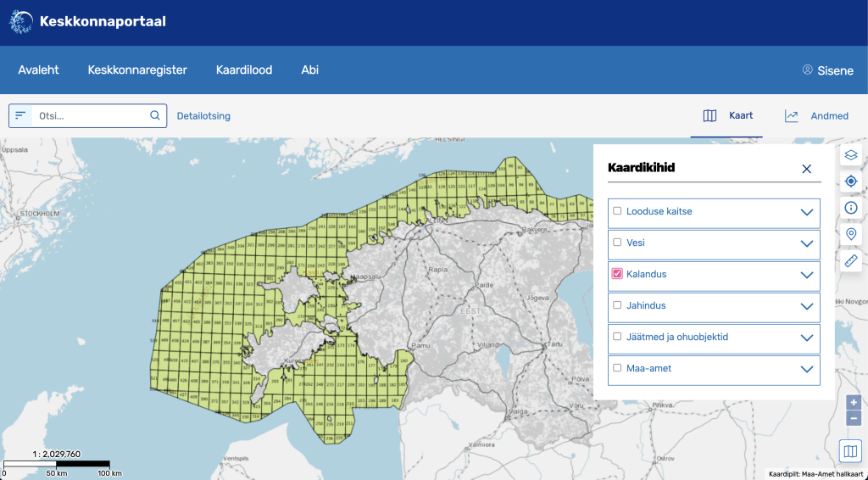
Task: Activate the locate-me crosshair icon
Action: [851, 181]
